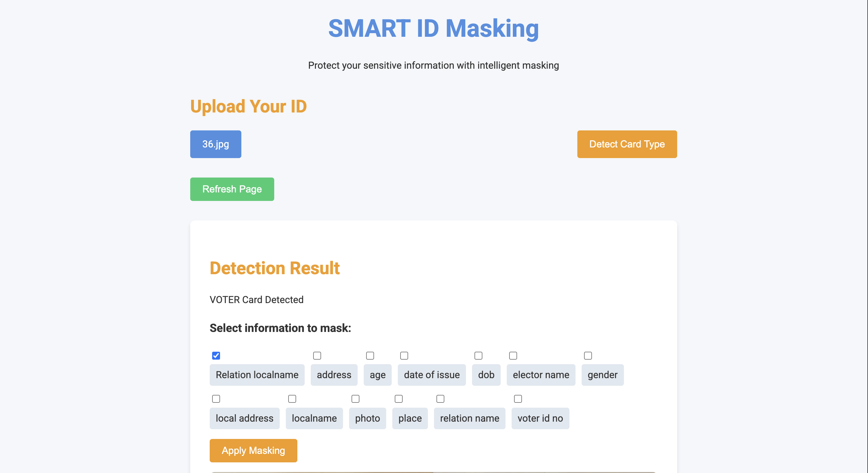
Task: Enable the age masking checkbox
Action: (370, 355)
